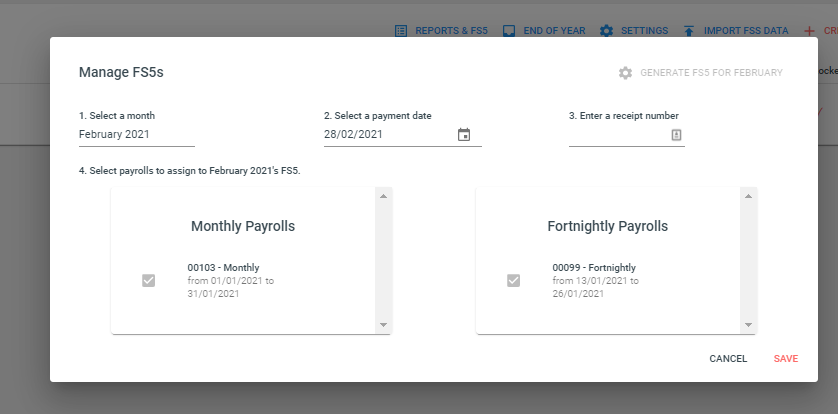Click the Fortnightly Payrolls heading
The height and width of the screenshot is (414, 838).
pyautogui.click(x=608, y=226)
